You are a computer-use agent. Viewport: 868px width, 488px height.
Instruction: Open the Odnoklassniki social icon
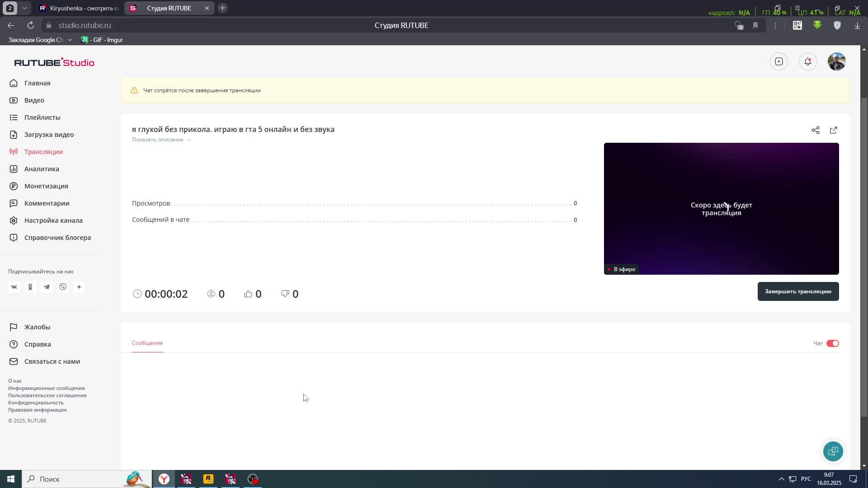tap(30, 287)
